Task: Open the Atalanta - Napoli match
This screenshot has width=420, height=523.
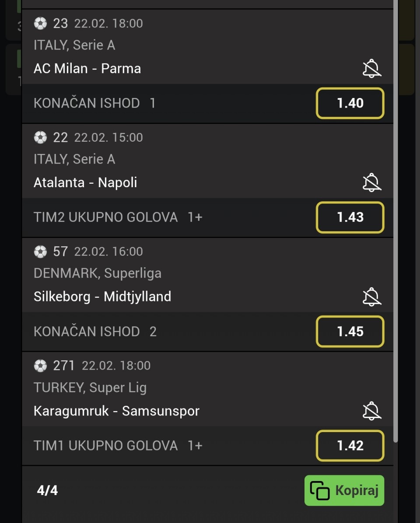Action: pos(85,182)
